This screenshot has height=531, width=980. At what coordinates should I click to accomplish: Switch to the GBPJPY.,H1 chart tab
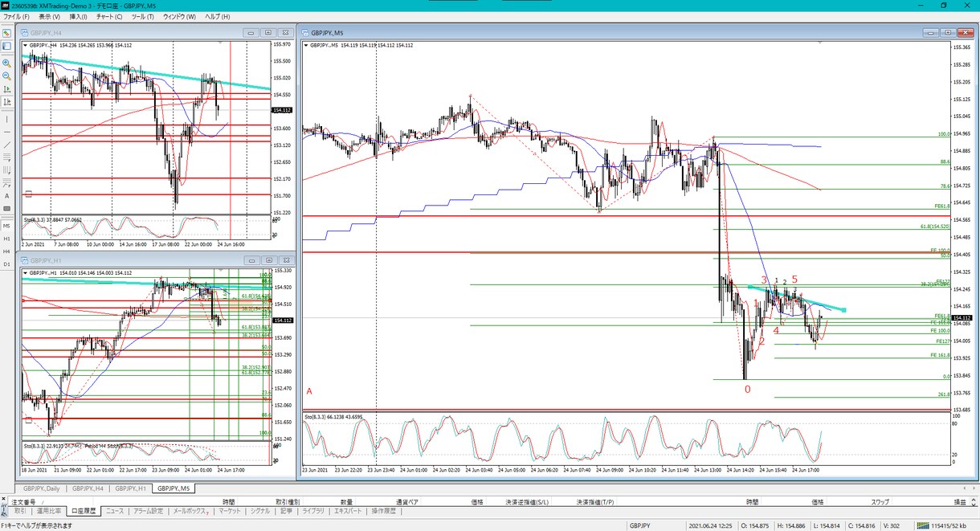(130, 488)
